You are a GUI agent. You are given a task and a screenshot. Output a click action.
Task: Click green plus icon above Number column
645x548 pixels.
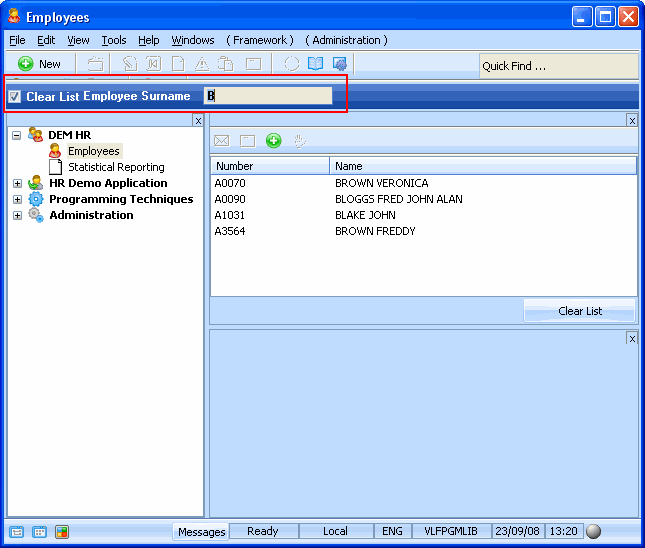(x=274, y=141)
